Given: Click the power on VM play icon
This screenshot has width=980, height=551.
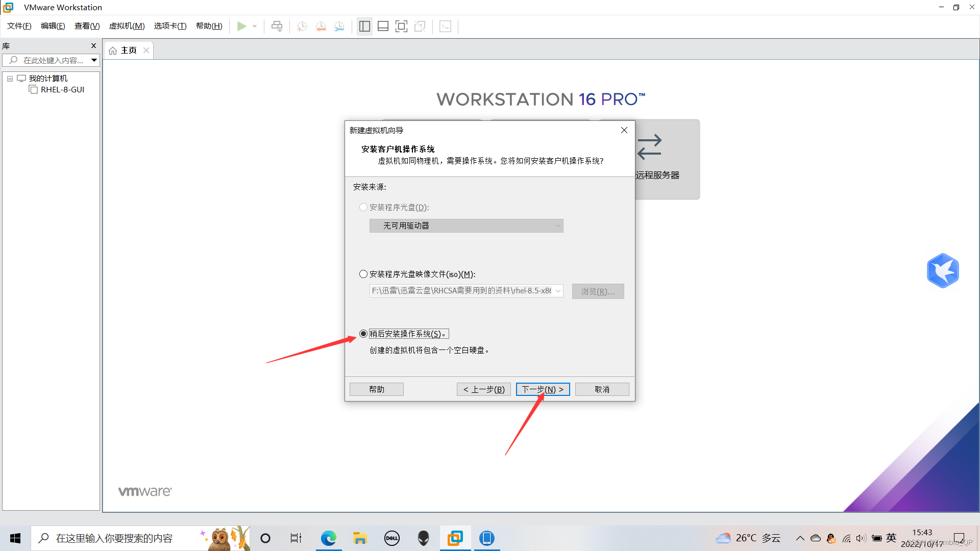Looking at the screenshot, I should tap(239, 26).
